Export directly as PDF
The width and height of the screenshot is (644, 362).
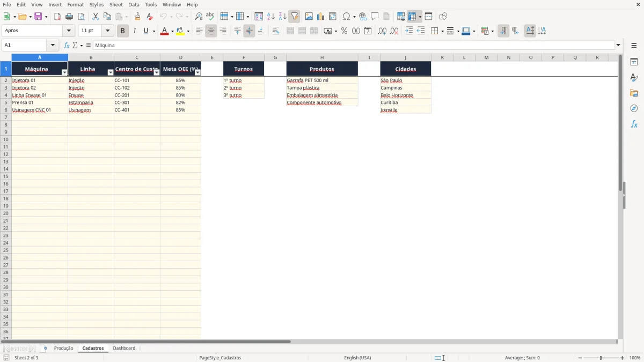coord(57,17)
